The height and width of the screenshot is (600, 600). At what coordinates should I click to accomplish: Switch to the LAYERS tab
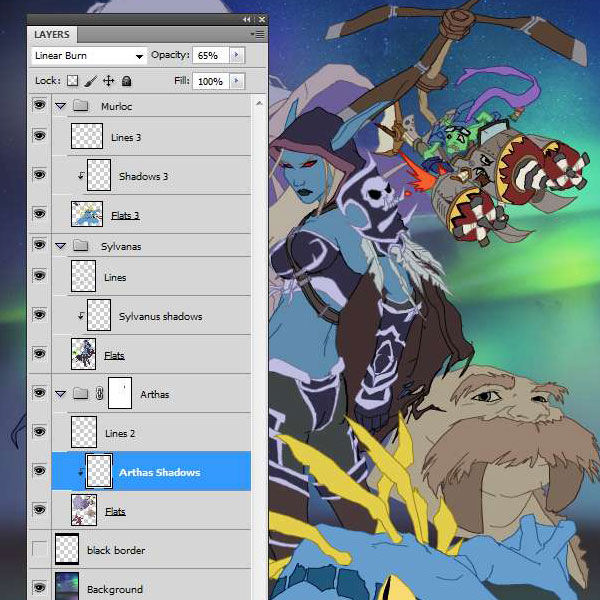[x=52, y=35]
